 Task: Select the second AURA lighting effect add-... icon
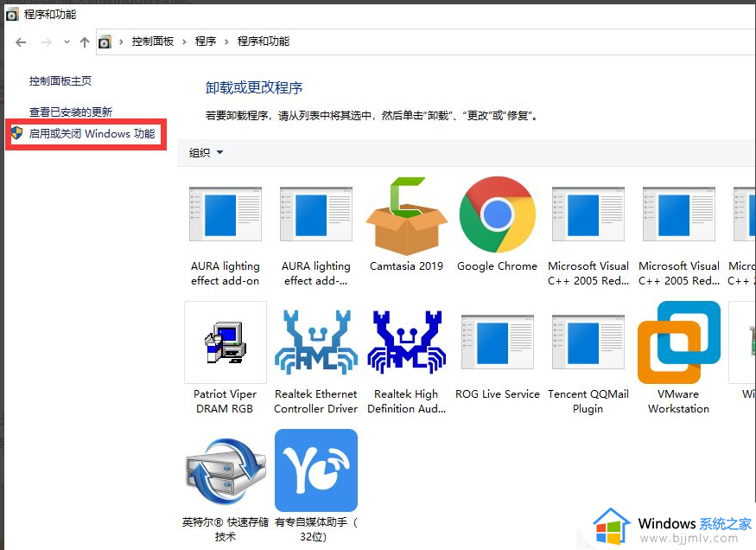[x=316, y=214]
